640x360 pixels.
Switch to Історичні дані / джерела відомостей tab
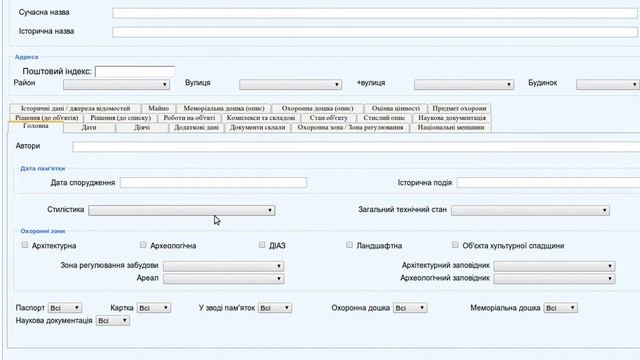tap(76, 109)
